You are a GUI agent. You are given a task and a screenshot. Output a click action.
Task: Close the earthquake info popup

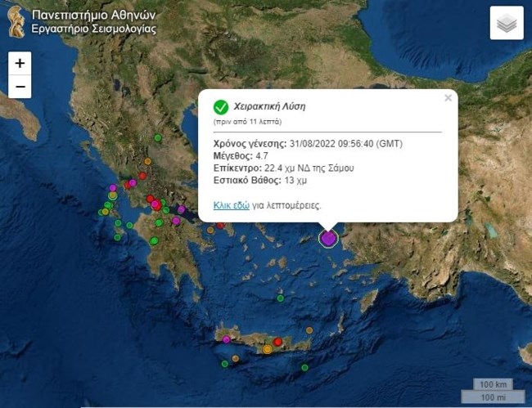(x=448, y=98)
